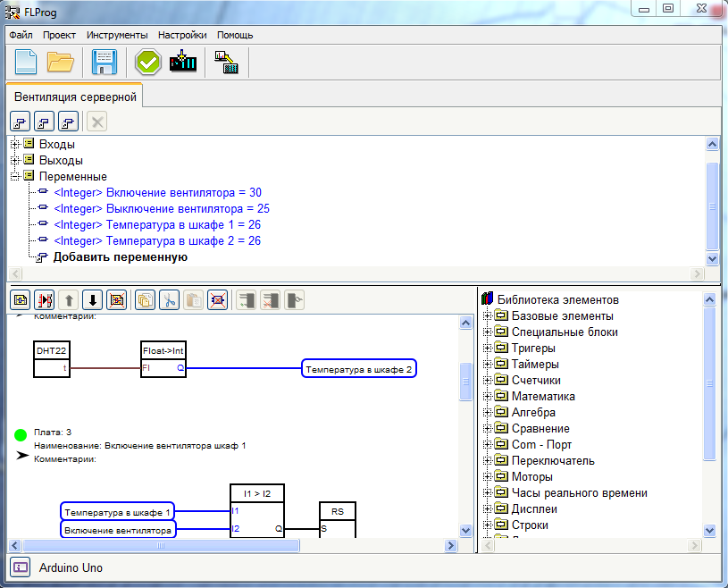728x588 pixels.
Task: Click the remove input pin icon
Action: coord(271,300)
